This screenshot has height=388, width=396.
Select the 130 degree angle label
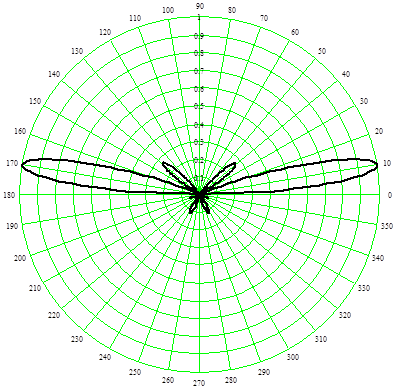click(x=77, y=51)
